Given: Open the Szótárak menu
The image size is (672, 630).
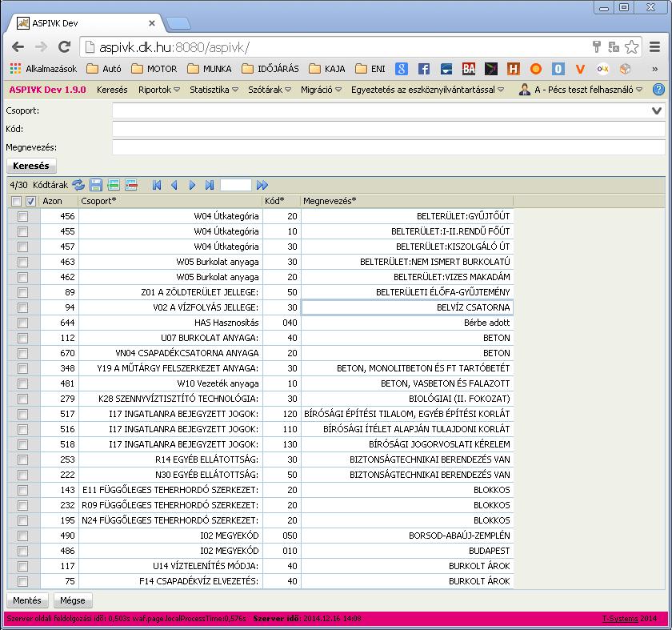Looking at the screenshot, I should pos(269,90).
